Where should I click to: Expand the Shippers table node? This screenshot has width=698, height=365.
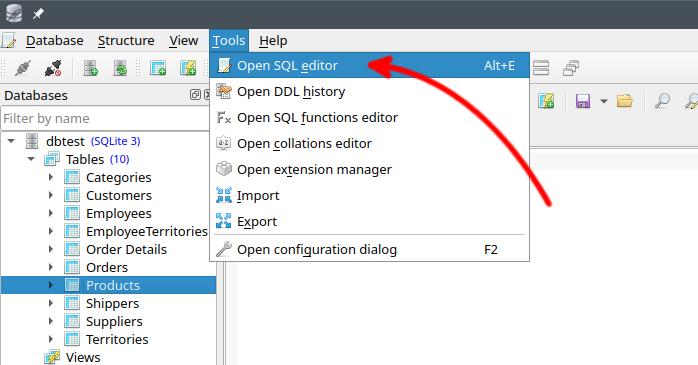(x=51, y=303)
